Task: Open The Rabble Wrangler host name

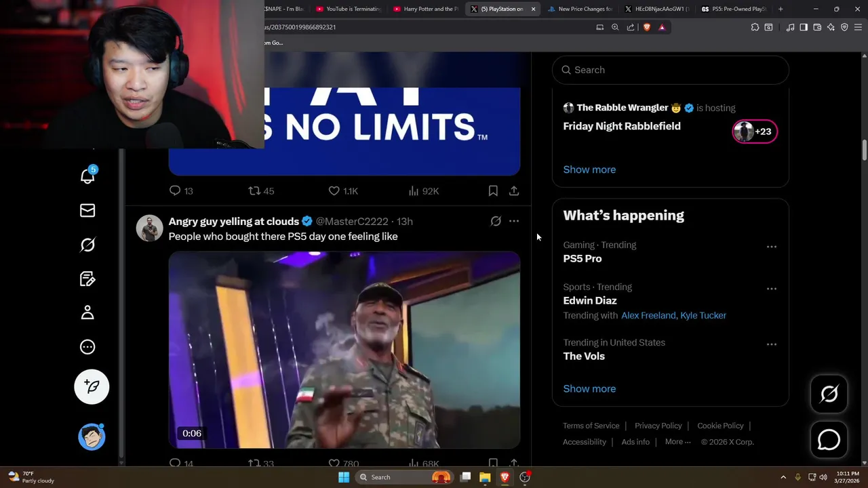Action: [622, 108]
